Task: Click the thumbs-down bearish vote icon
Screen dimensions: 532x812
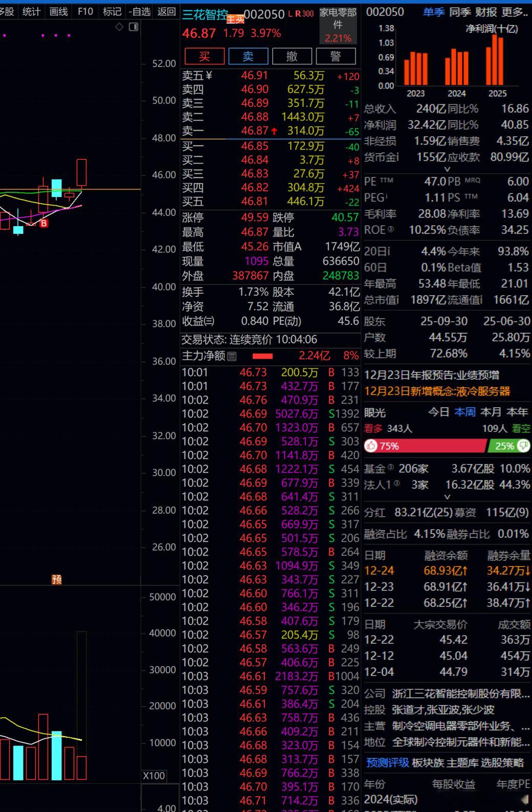Action: 523,446
